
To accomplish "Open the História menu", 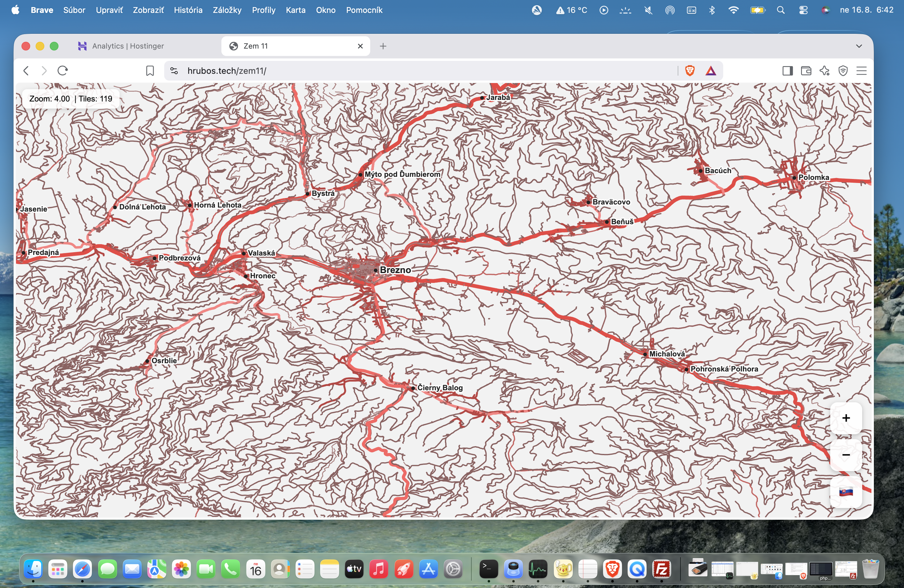I will (188, 10).
